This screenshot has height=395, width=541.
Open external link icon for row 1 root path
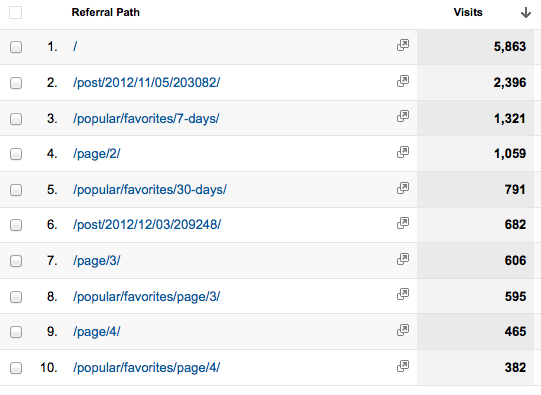tap(403, 45)
